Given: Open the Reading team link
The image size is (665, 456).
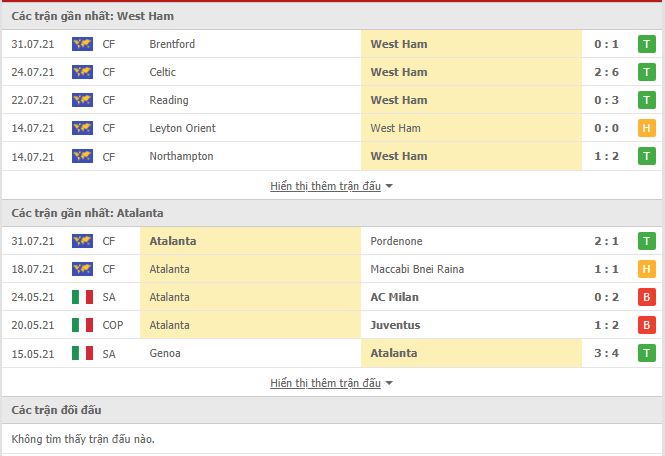Looking at the screenshot, I should click(169, 100).
